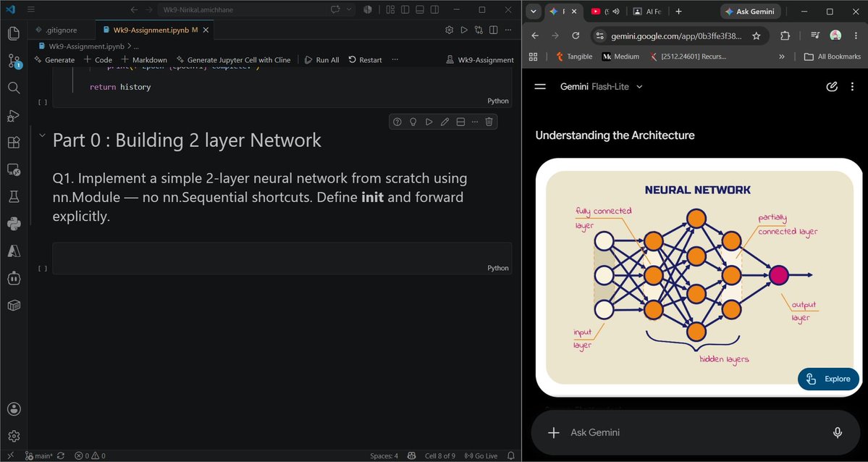Open Remote Explorer in activity bar
The image size is (868, 462).
[x=14, y=169]
